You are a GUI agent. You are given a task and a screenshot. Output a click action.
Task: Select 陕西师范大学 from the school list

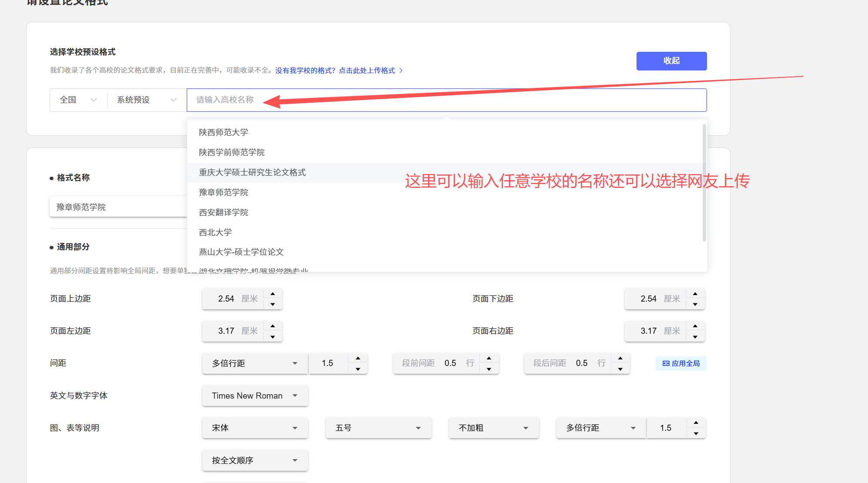coord(224,132)
